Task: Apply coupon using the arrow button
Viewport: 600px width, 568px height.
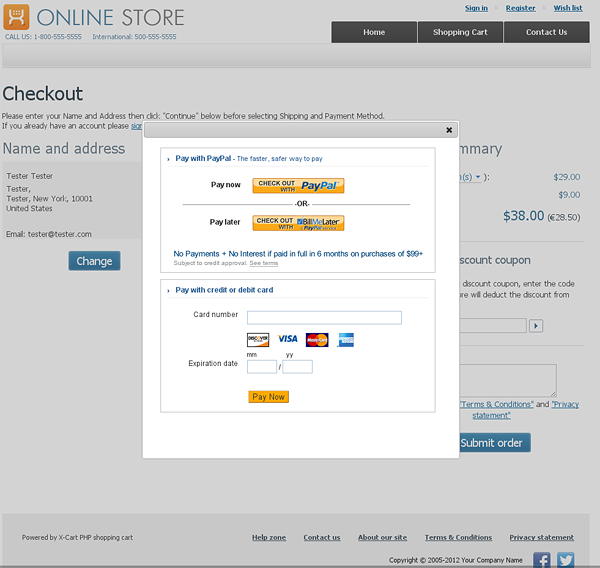Action: point(536,326)
